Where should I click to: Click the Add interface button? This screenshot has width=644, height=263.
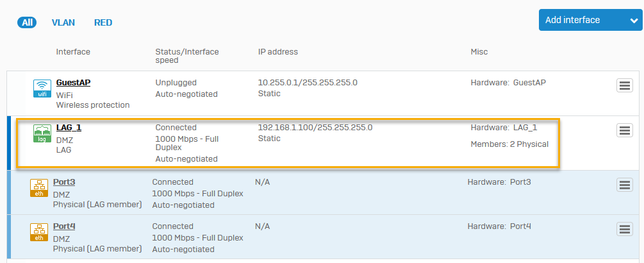[x=573, y=21]
